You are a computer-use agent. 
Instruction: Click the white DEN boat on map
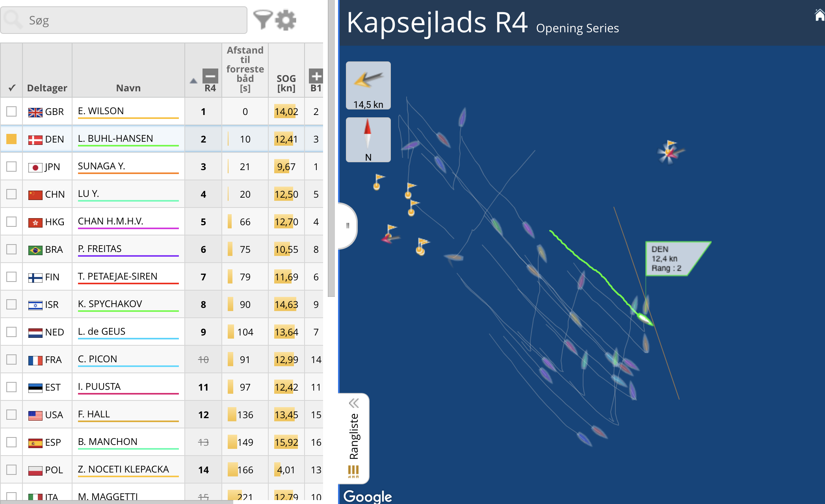(644, 319)
